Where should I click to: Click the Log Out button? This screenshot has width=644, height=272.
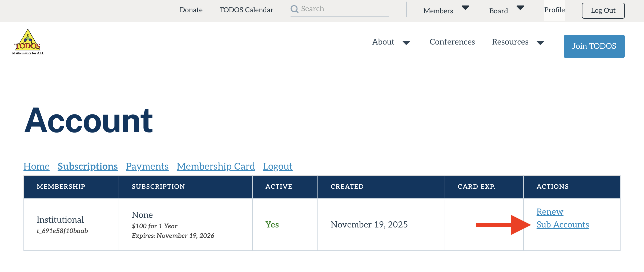click(603, 11)
